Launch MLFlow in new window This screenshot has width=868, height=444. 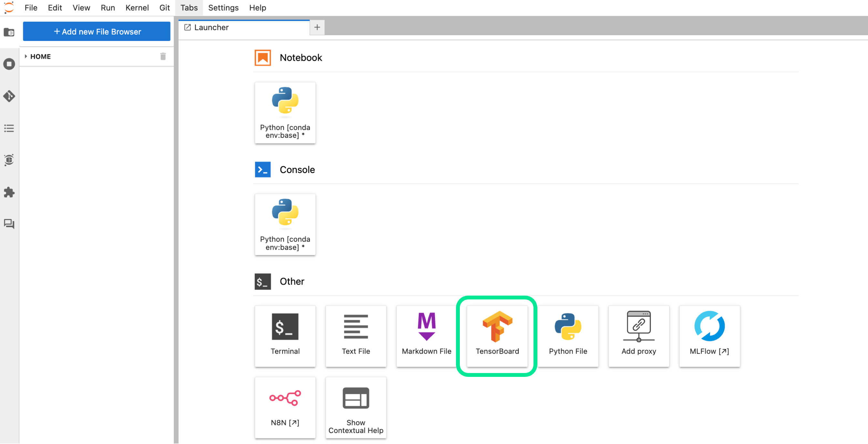point(709,336)
